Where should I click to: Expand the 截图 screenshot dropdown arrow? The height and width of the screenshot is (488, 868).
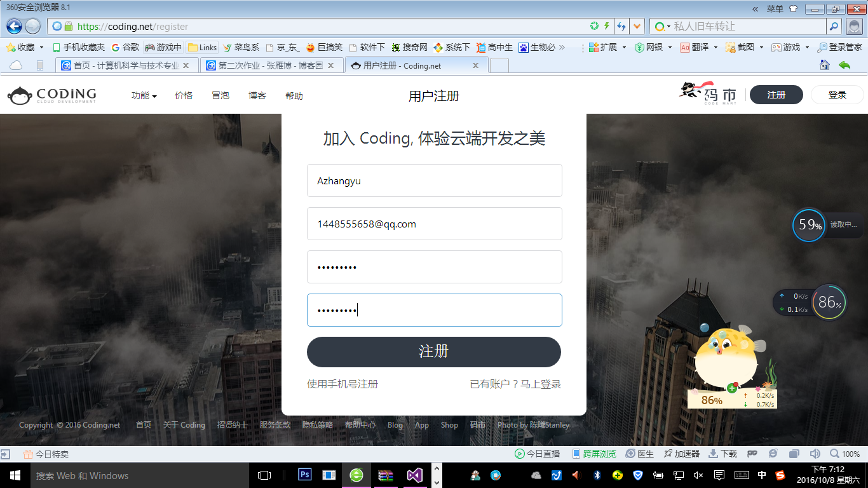pos(761,47)
